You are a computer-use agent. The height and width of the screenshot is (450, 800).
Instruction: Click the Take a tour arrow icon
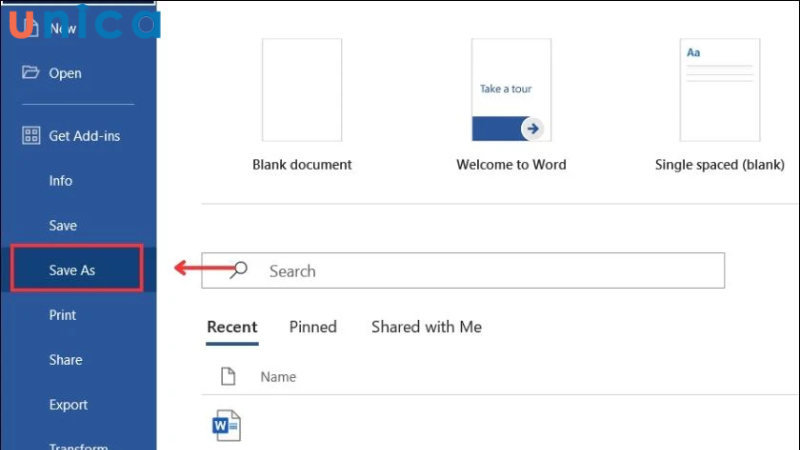point(532,128)
